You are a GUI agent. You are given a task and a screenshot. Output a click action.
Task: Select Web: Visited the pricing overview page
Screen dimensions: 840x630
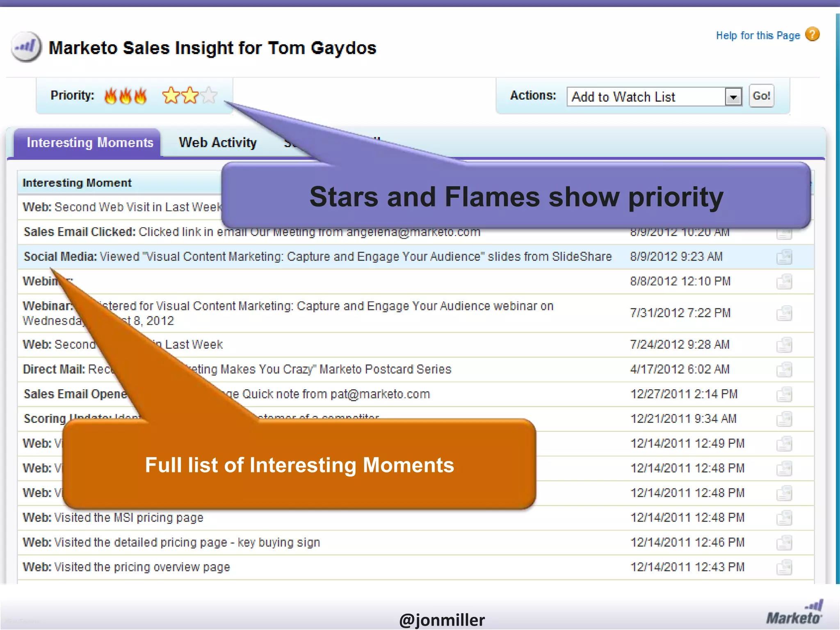tap(415, 567)
